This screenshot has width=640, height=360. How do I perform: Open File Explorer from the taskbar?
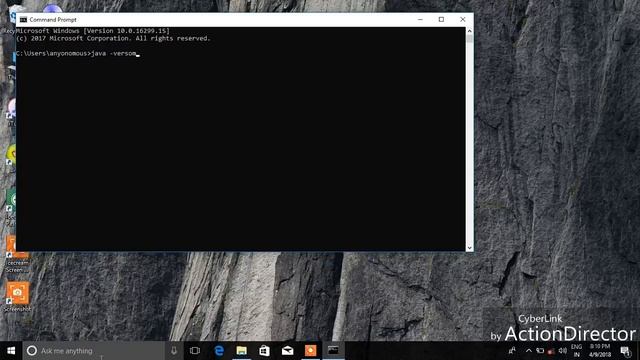click(242, 351)
